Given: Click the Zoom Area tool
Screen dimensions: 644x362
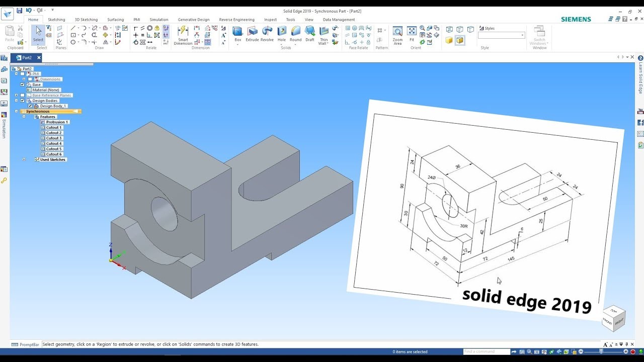Looking at the screenshot, I should tap(397, 35).
